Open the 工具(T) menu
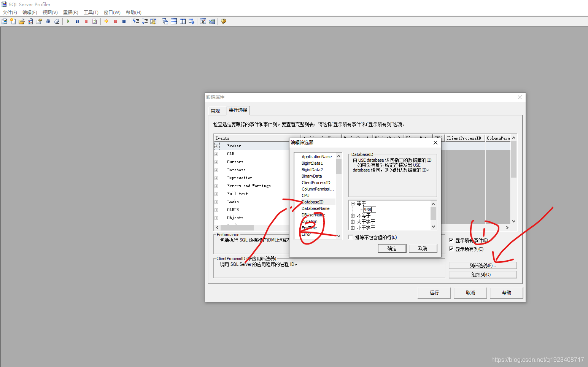This screenshot has height=367, width=588. pos(91,13)
